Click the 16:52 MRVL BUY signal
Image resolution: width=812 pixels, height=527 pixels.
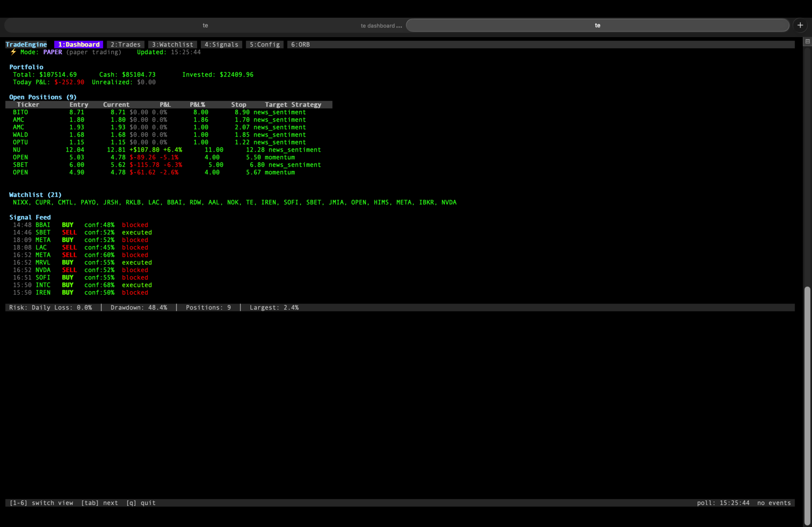tap(82, 262)
